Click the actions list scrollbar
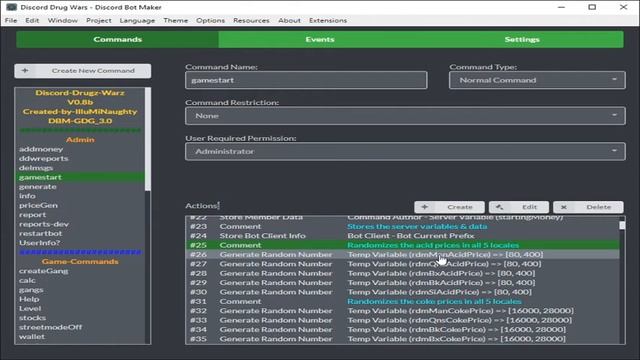Screen dimensions: 640x360 point(622,225)
